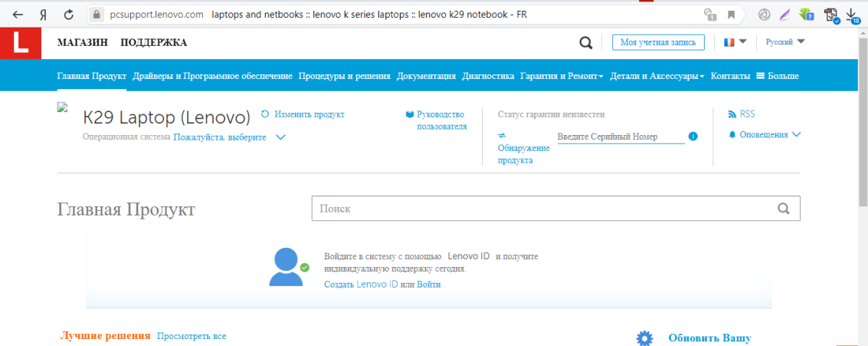The width and height of the screenshot is (868, 346).
Task: Click the hamburger icon beside Больше
Action: pos(760,75)
